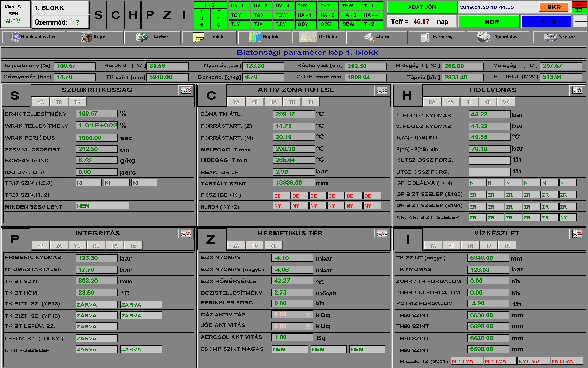The height and width of the screenshot is (368, 588).
Task: Click the large S status letter button
Action: tap(98, 15)
